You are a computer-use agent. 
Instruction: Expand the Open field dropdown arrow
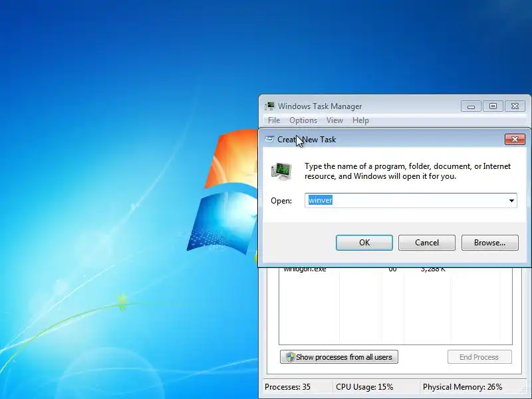[x=511, y=201]
